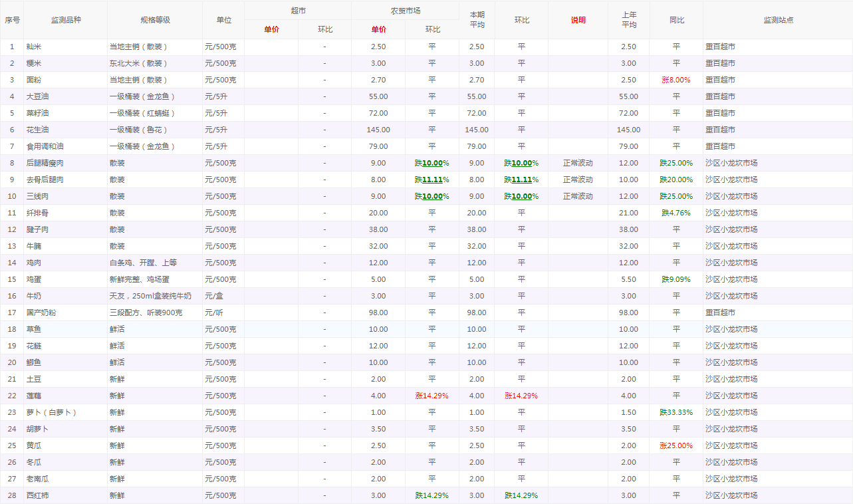Click the red 单价 header under 农贸市场
Screen dimensions: 853x504
(x=378, y=29)
